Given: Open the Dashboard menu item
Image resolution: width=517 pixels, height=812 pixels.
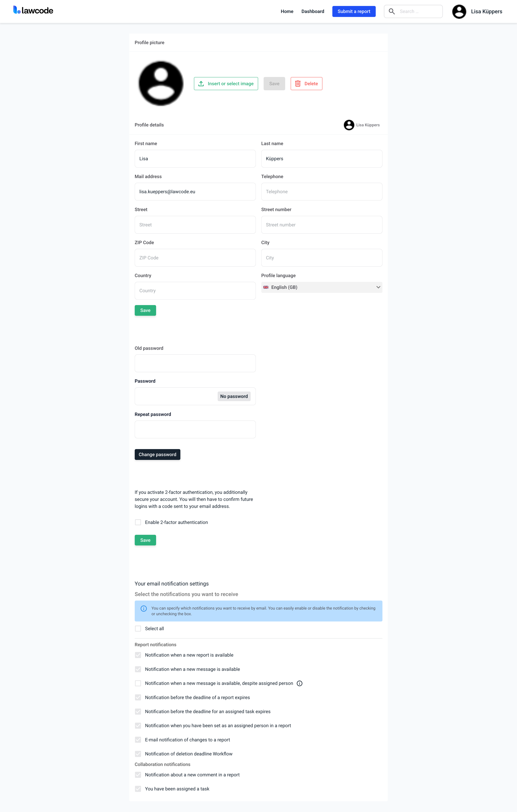Looking at the screenshot, I should [313, 11].
